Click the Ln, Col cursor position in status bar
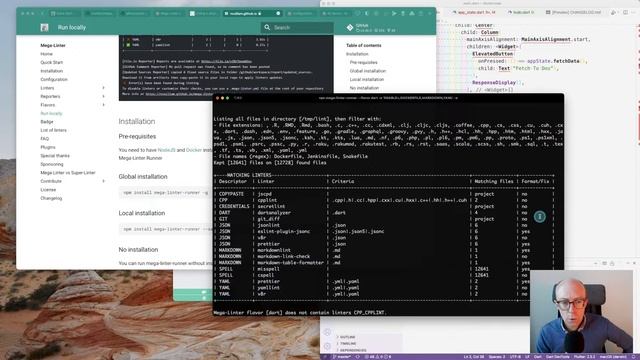This screenshot has height=360, width=640. pos(474,357)
